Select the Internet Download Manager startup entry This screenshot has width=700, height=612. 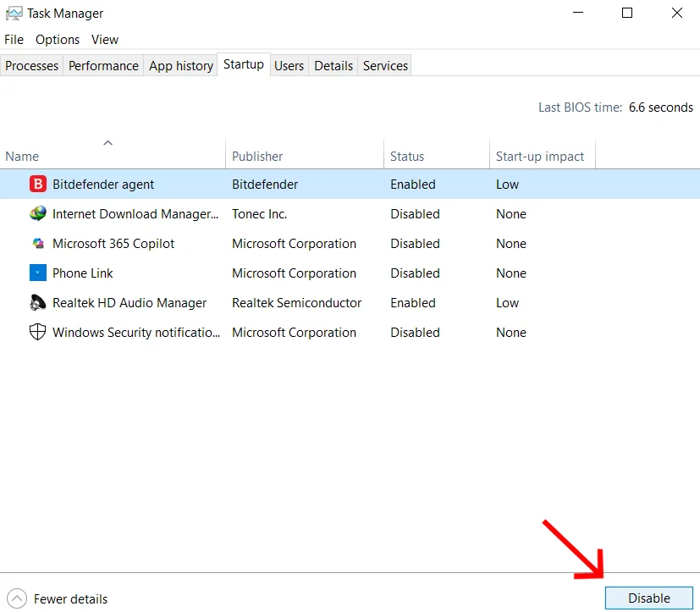coord(135,213)
